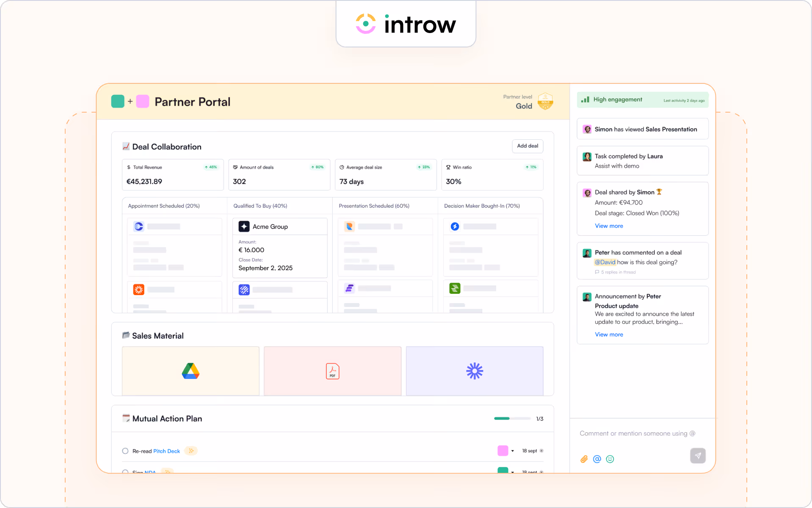Image resolution: width=812 pixels, height=508 pixels.
Task: Click Simon's avatar in the Sales Presentation notification
Action: click(x=587, y=129)
